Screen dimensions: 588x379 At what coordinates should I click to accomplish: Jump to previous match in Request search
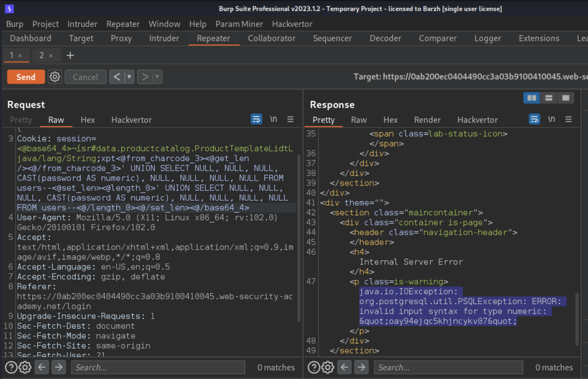(42, 367)
